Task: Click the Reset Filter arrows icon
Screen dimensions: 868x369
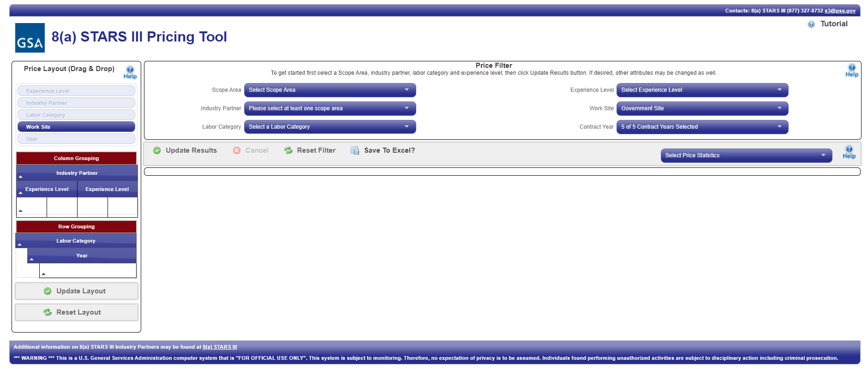Action: pyautogui.click(x=288, y=150)
